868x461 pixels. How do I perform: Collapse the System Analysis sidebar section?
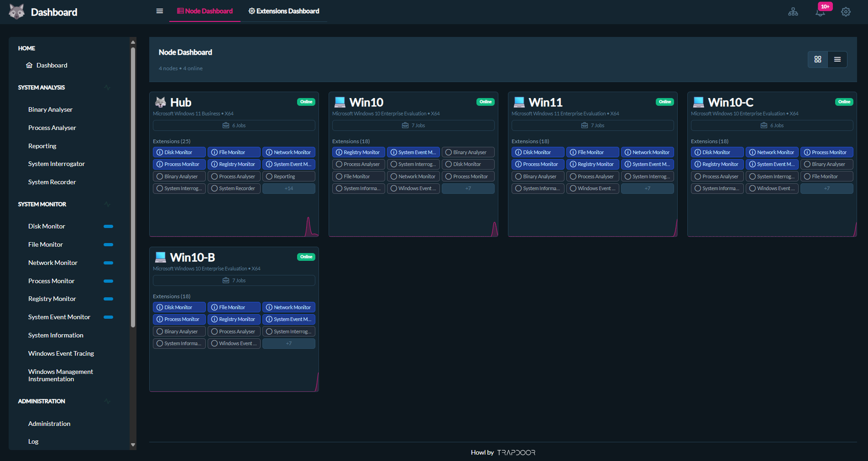(x=107, y=88)
